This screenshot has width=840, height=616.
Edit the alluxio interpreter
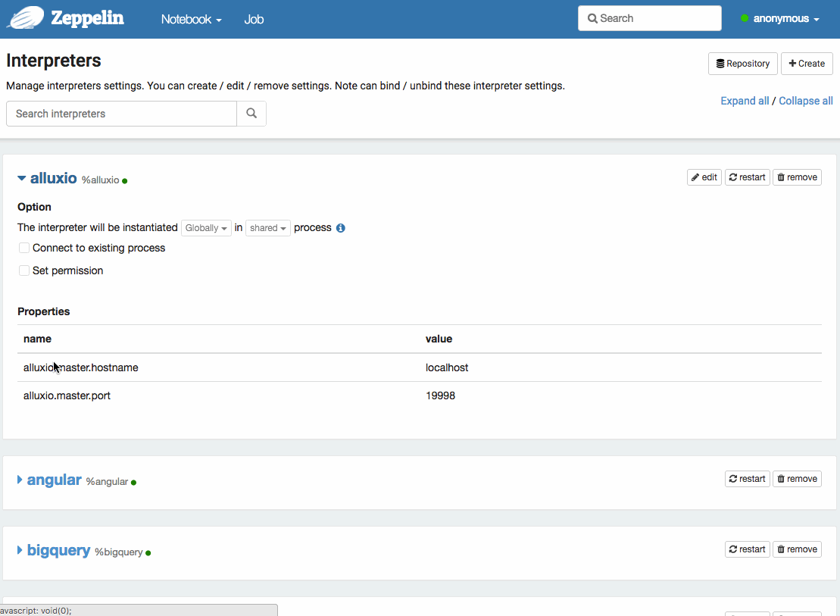[704, 177]
